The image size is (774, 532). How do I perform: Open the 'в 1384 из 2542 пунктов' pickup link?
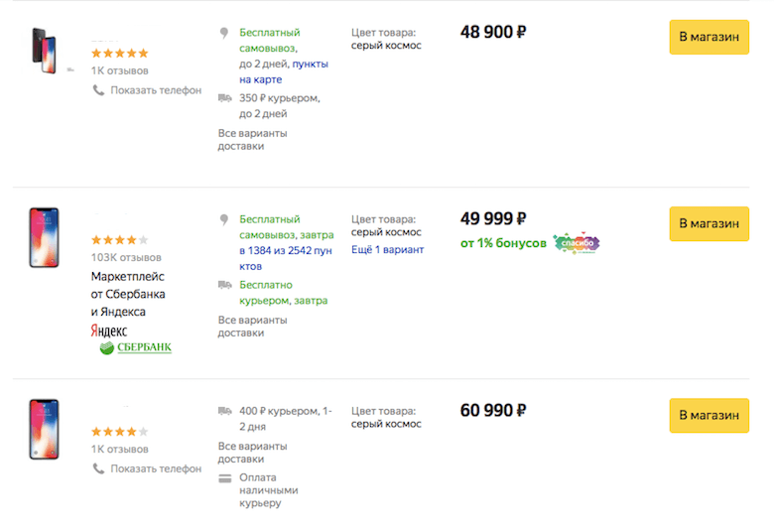tap(286, 258)
